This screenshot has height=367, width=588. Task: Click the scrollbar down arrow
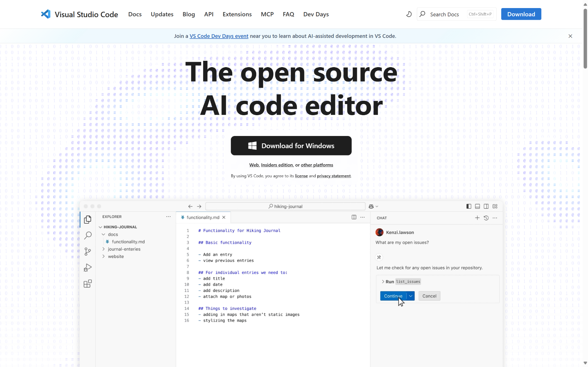pos(585,363)
